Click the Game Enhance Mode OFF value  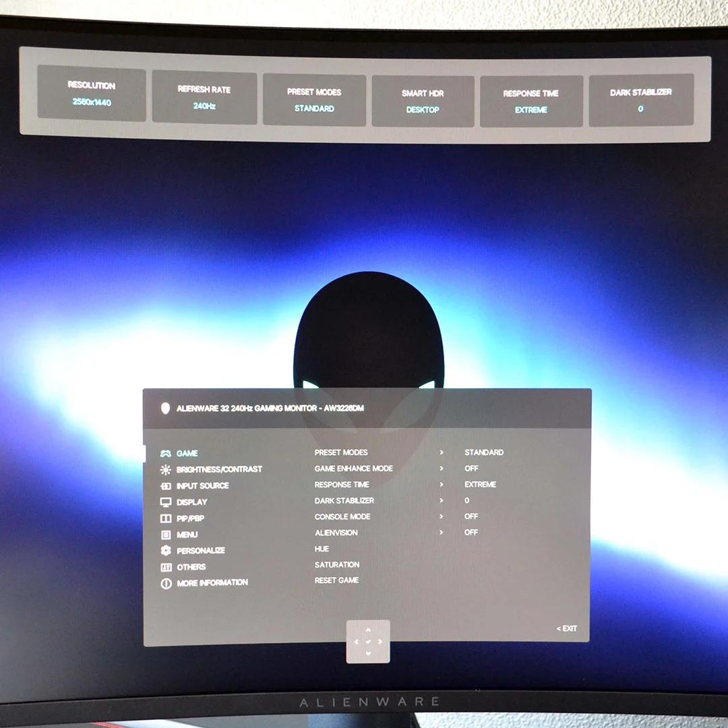(x=471, y=468)
